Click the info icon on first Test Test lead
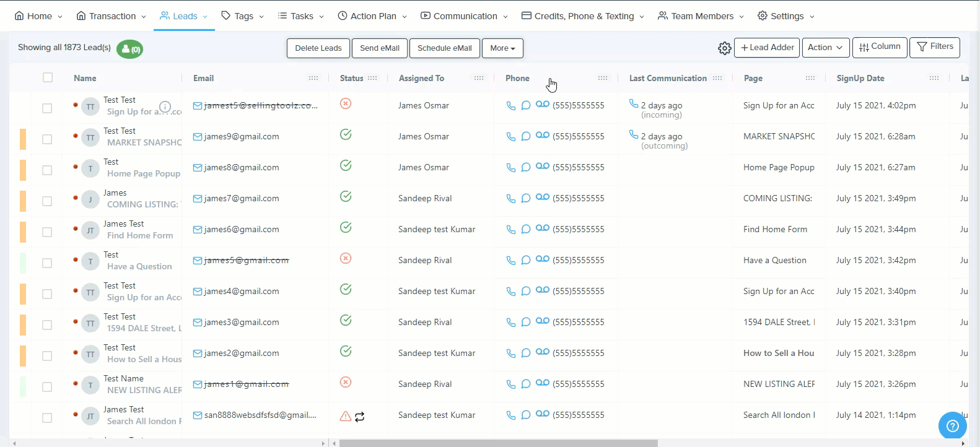980x447 pixels. [165, 106]
